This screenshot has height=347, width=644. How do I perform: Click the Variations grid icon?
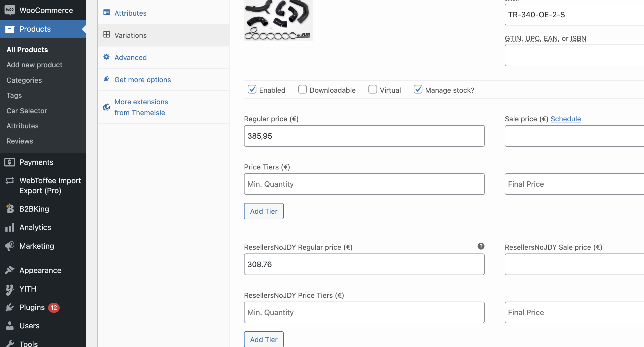(107, 35)
